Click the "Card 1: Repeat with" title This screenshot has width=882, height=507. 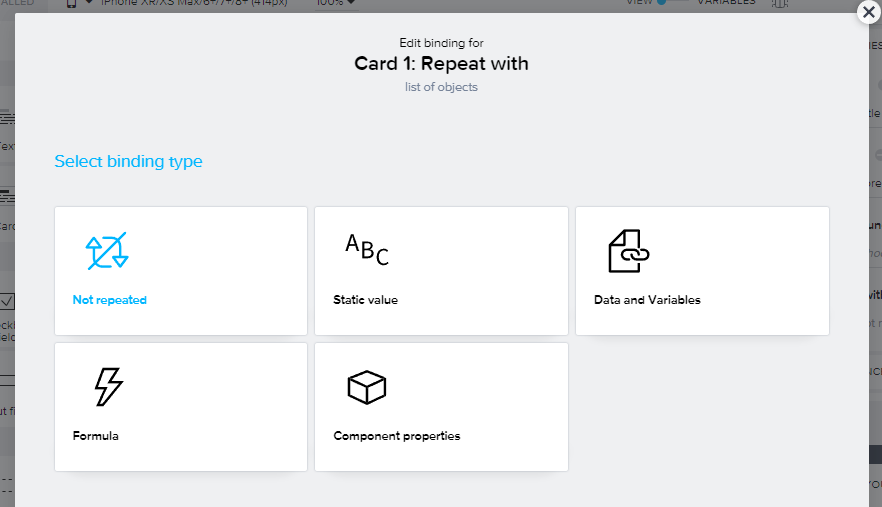(441, 64)
